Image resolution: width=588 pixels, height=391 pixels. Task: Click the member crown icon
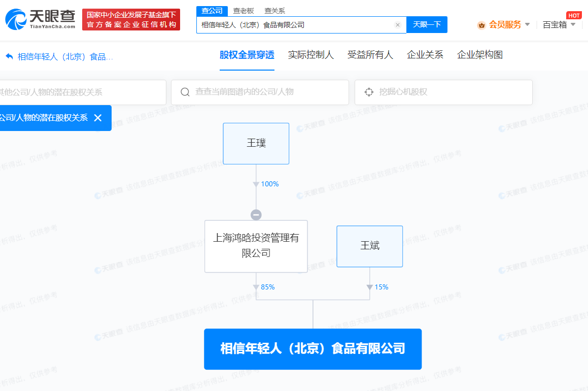[x=481, y=25]
